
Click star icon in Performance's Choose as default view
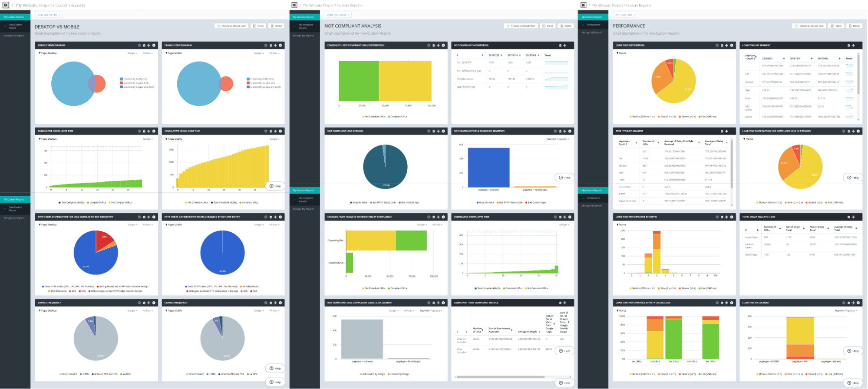pos(796,26)
